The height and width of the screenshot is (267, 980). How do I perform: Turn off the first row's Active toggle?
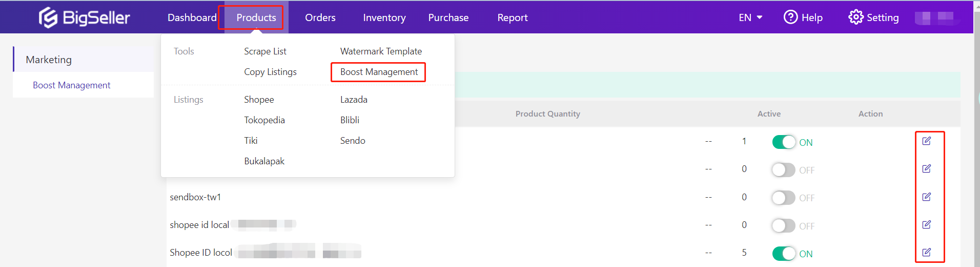click(x=784, y=142)
